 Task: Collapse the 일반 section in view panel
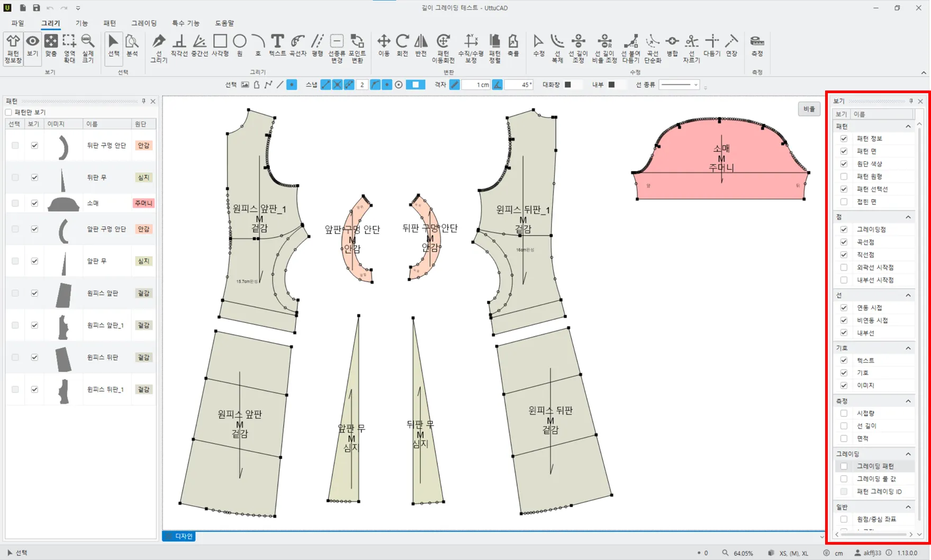(x=908, y=507)
